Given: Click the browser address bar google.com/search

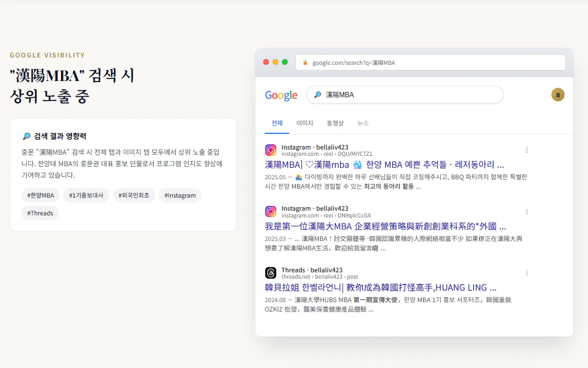Looking at the screenshot, I should coord(430,62).
